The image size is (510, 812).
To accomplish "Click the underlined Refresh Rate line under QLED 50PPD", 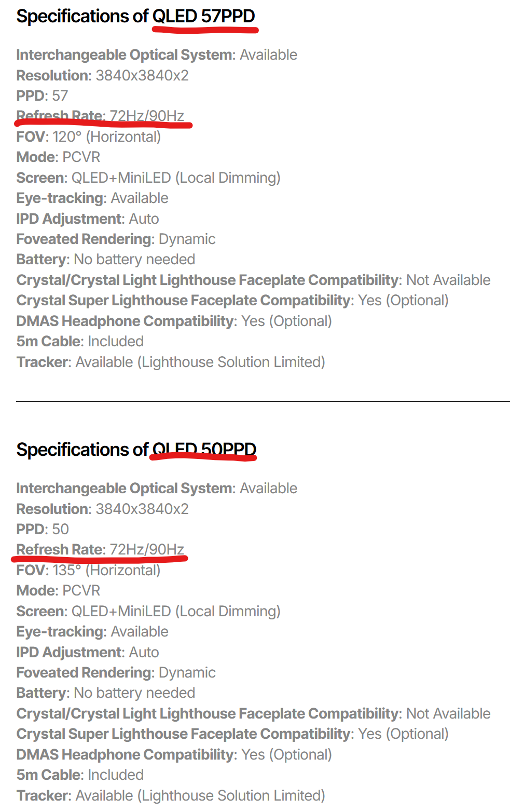I will coord(100,549).
